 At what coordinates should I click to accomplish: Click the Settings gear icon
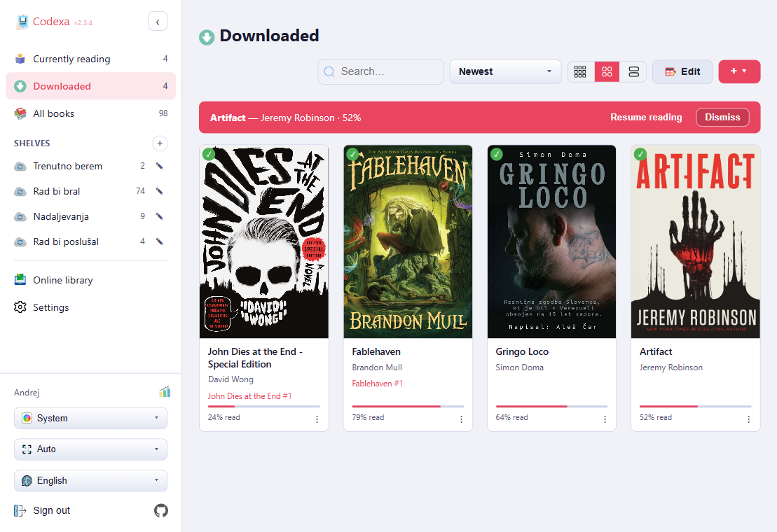coord(20,307)
